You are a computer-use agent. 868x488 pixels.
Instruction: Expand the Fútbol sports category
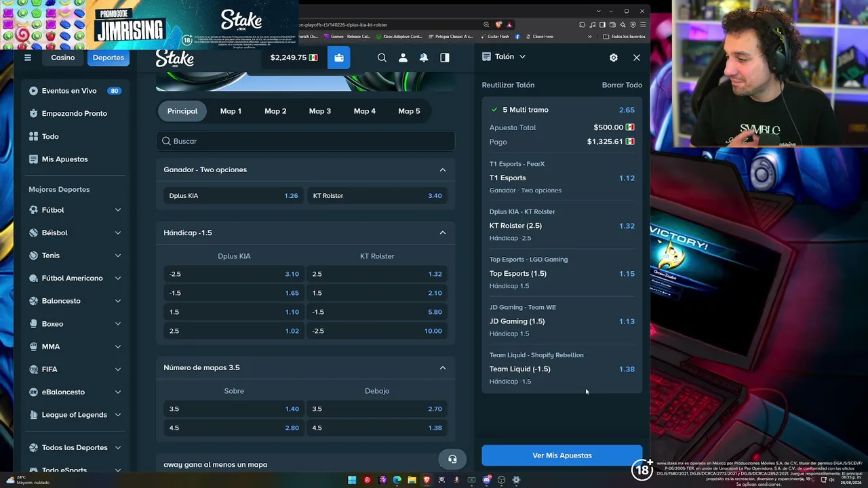pyautogui.click(x=118, y=210)
